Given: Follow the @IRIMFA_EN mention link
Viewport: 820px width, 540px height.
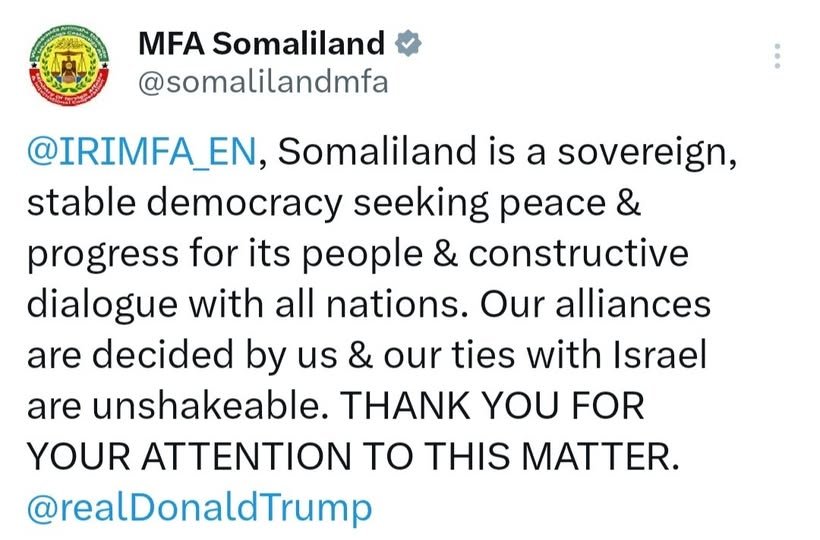Looking at the screenshot, I should pos(142,152).
